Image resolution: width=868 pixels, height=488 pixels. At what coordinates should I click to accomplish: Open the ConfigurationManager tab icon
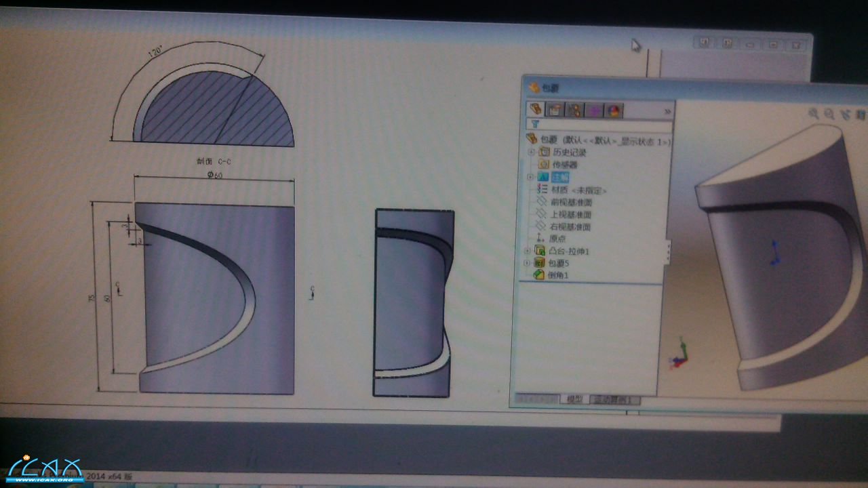coord(575,110)
